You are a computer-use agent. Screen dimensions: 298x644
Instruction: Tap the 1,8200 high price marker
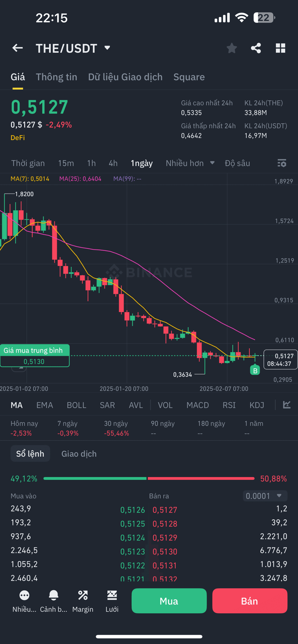[24, 194]
